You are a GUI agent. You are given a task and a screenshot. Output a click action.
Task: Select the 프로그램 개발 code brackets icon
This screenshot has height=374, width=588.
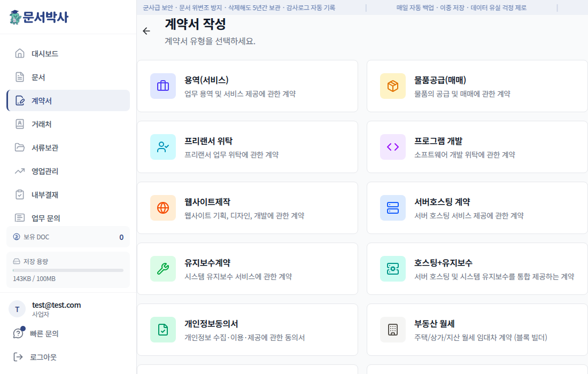point(392,147)
